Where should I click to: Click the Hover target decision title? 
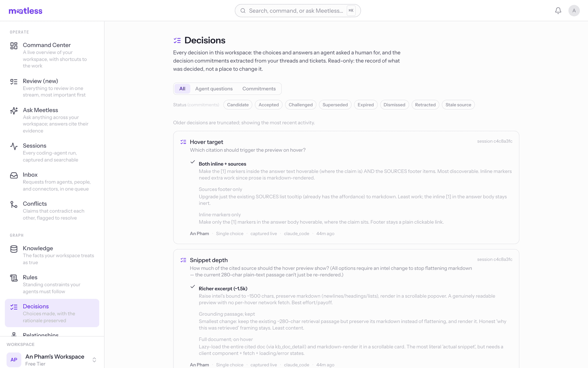[207, 142]
